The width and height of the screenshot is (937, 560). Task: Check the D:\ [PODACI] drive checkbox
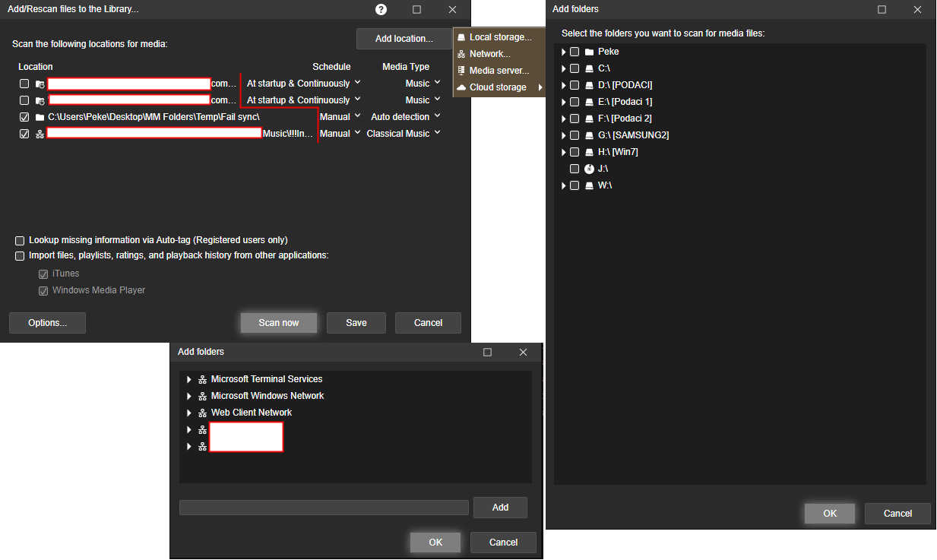tap(575, 85)
